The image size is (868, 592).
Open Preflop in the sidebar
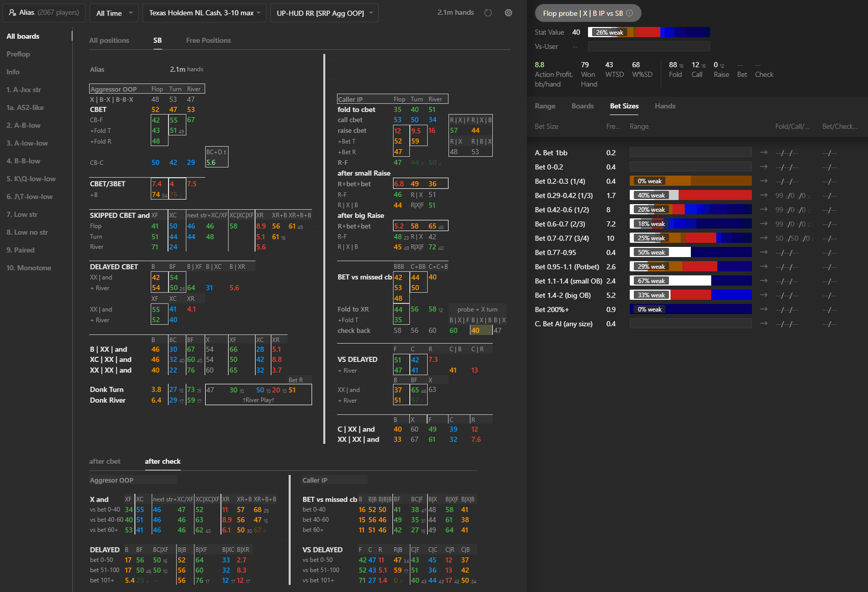(x=18, y=54)
